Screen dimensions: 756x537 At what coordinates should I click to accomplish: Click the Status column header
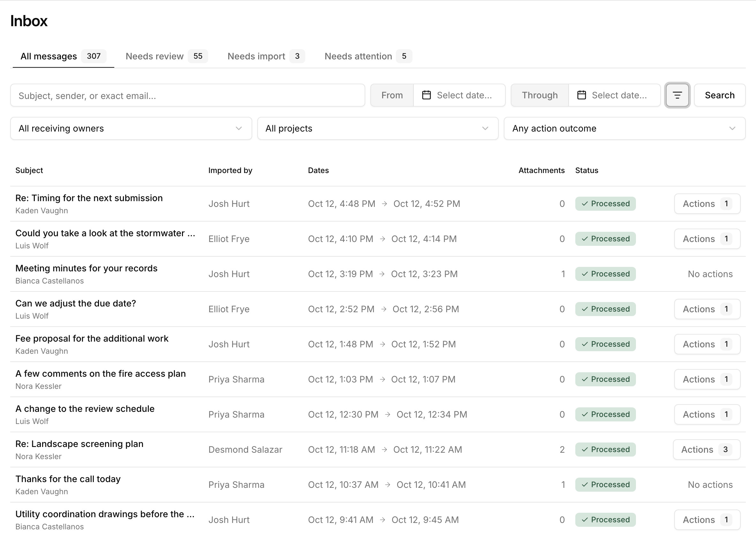587,170
